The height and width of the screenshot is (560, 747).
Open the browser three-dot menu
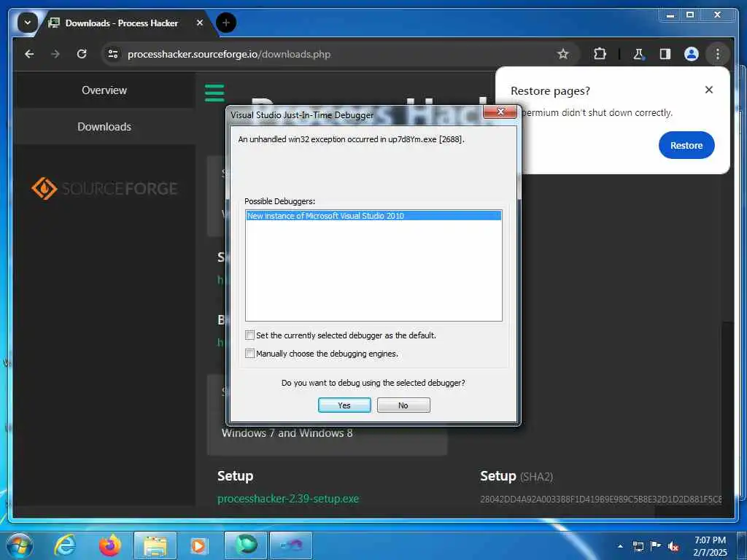(x=718, y=54)
